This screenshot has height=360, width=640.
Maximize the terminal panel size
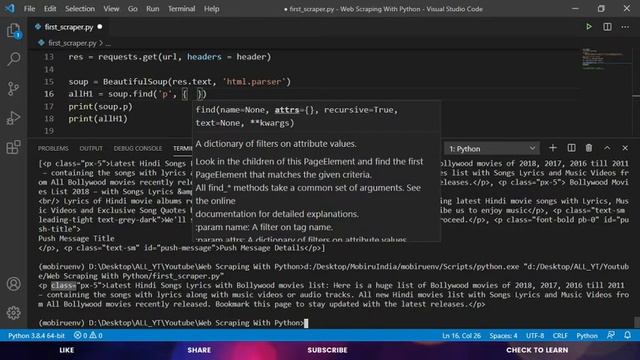(607, 148)
